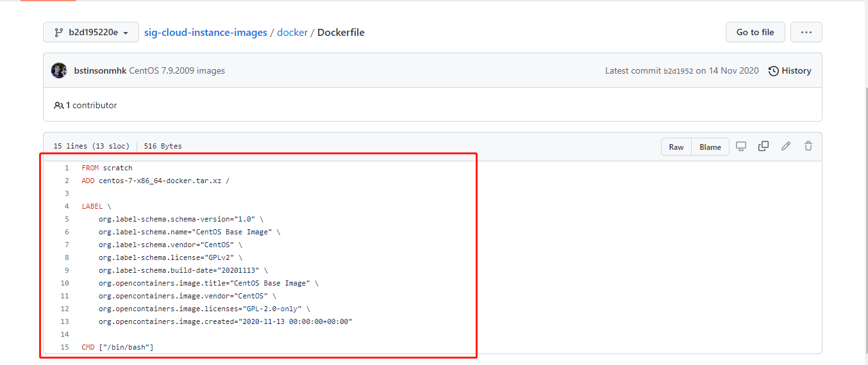Click org.opencontainers.image.vendor line

(x=187, y=296)
